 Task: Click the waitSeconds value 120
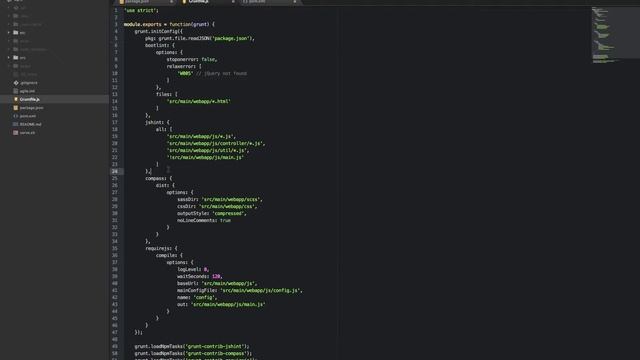(216, 276)
